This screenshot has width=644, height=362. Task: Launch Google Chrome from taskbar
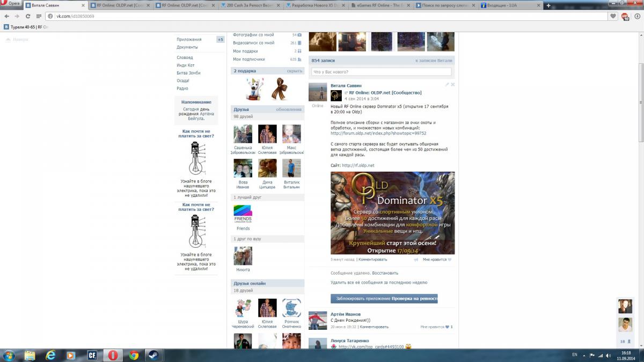coord(134,355)
